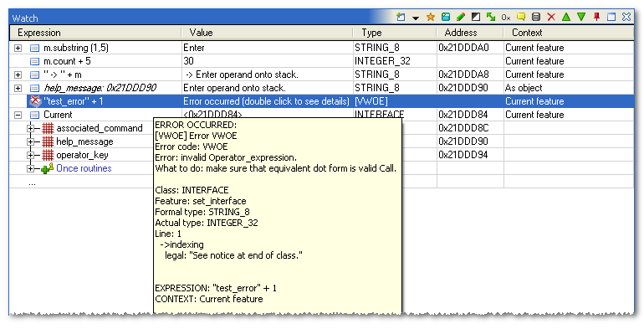Click the black-and-white square toolbar icon
This screenshot has width=644, height=329.
click(x=476, y=18)
